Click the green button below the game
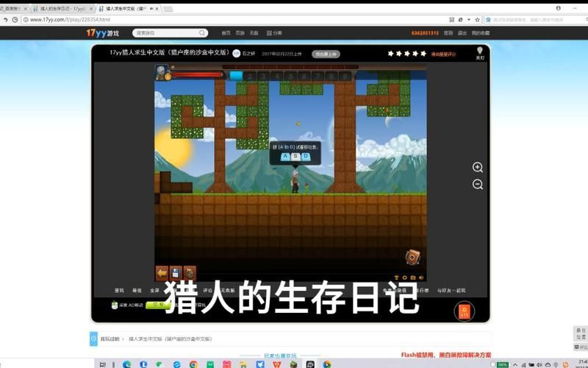588x368 pixels. [x=157, y=305]
